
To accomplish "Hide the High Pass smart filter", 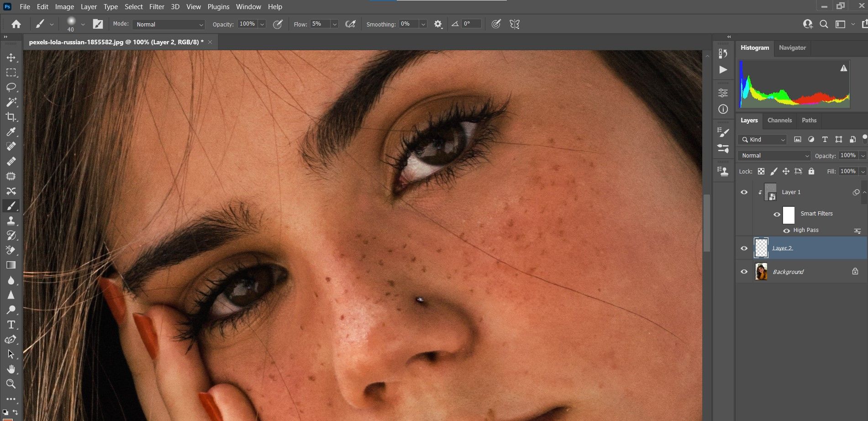I will click(x=786, y=231).
